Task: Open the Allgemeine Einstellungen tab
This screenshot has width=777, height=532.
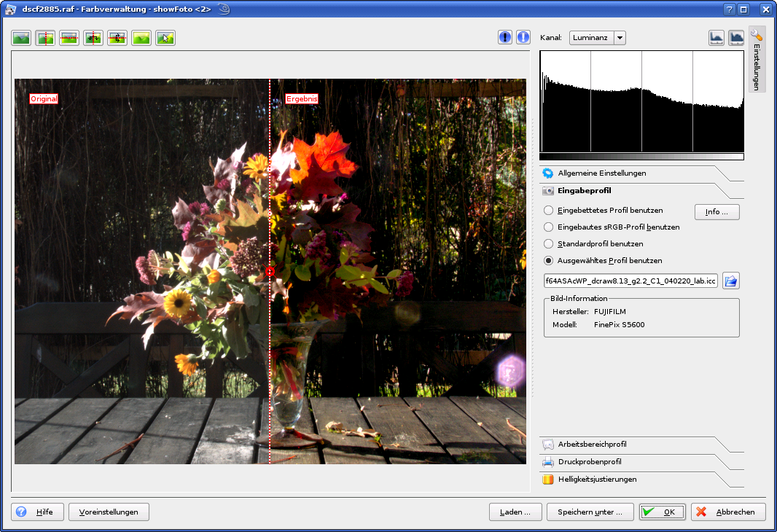Action: [x=601, y=173]
